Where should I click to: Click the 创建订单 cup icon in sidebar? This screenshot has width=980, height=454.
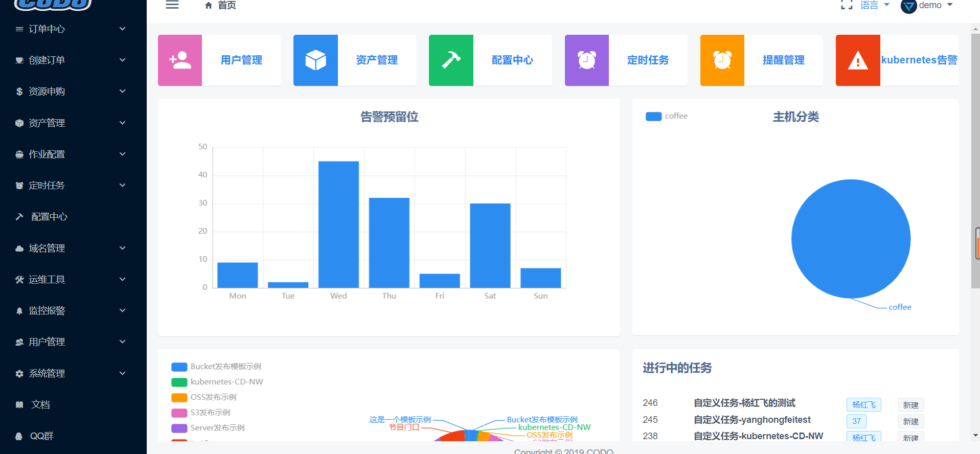tap(19, 60)
